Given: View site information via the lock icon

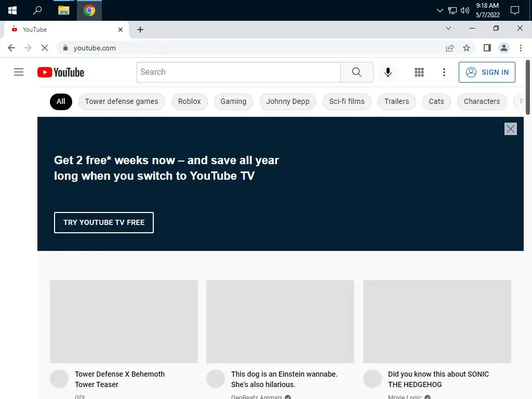Looking at the screenshot, I should pos(65,48).
